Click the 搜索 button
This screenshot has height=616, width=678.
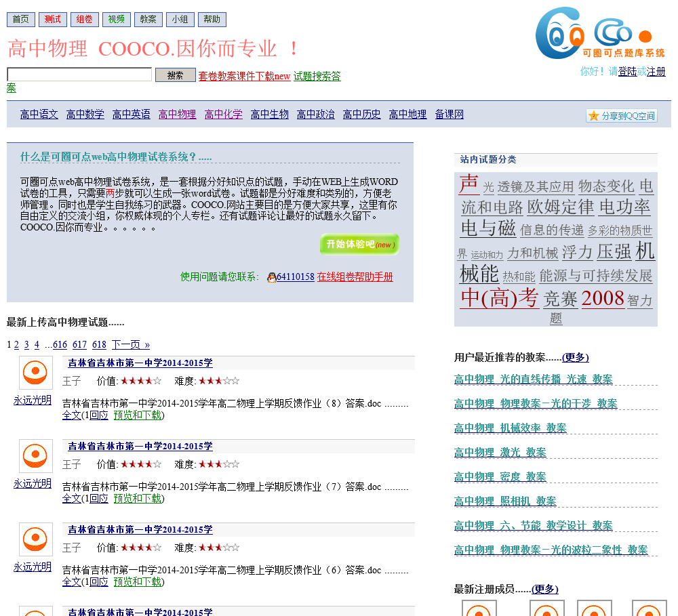[x=175, y=75]
